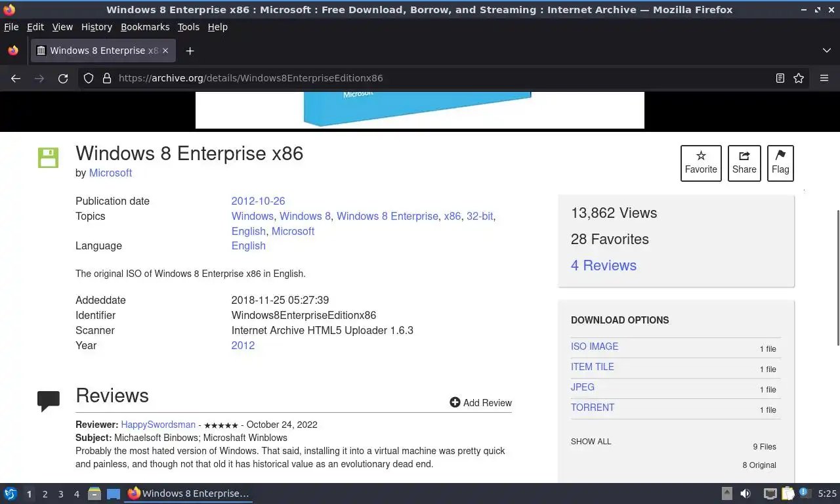The image size is (840, 504).
Task: Click the Firefox View icon in tab bar
Action: (13, 51)
